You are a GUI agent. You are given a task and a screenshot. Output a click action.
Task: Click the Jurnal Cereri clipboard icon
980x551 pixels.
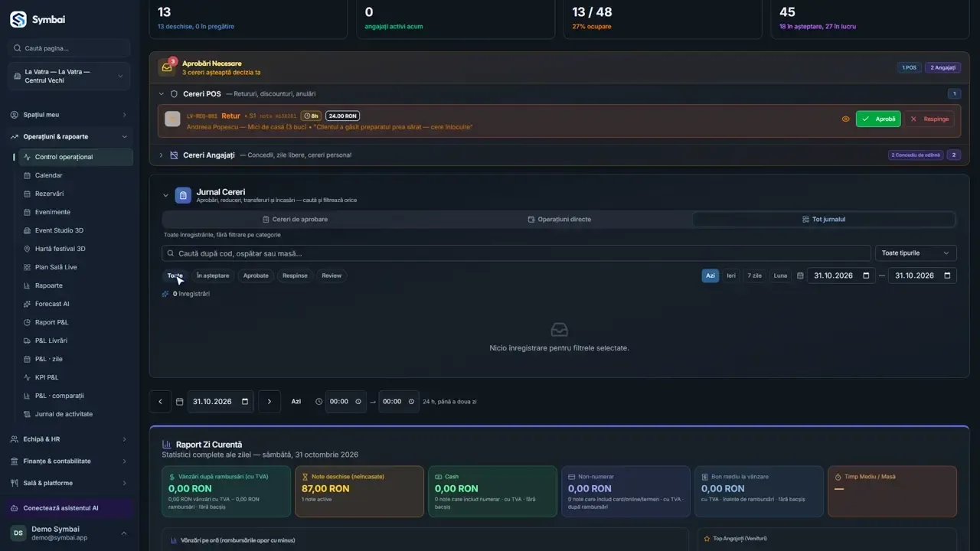[x=183, y=196]
